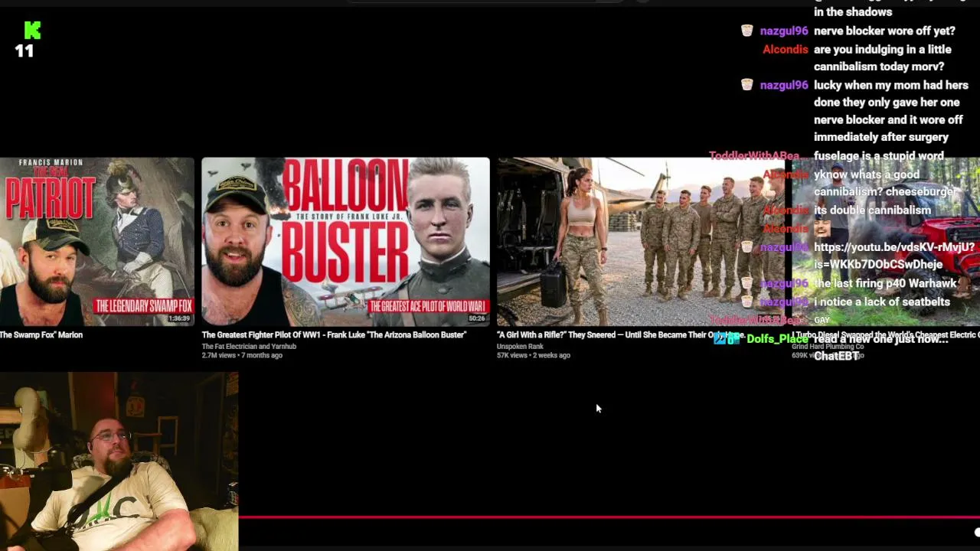Click the streamer webcam feed
The height and width of the screenshot is (551, 980).
119,461
